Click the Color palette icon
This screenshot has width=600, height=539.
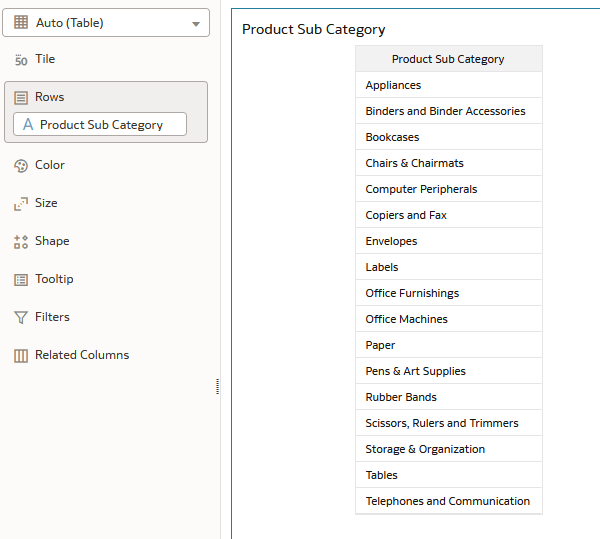[21, 166]
